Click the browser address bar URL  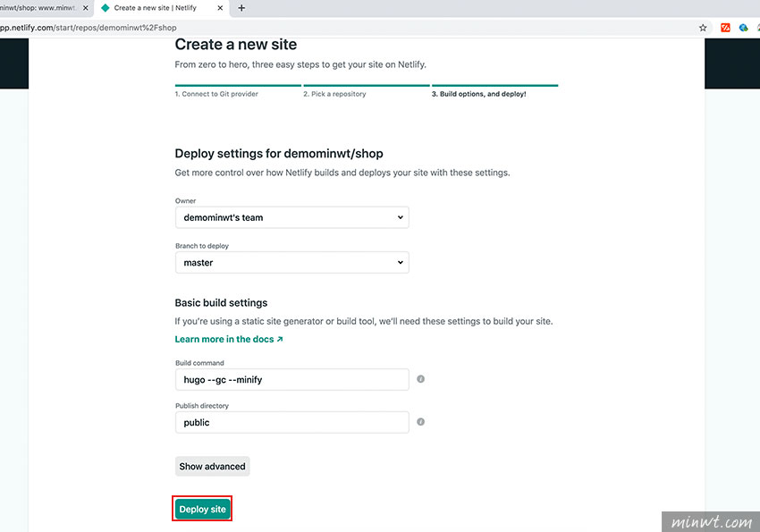tap(89, 28)
